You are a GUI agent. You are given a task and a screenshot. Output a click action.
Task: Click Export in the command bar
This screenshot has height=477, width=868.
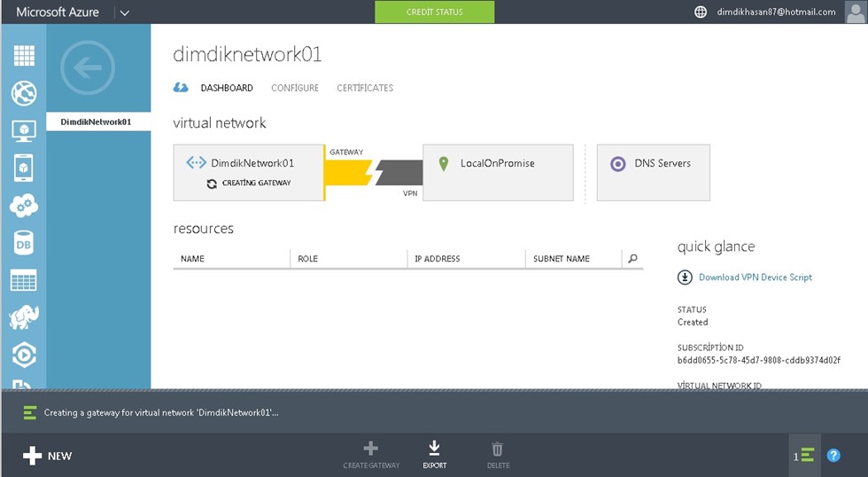pyautogui.click(x=435, y=456)
